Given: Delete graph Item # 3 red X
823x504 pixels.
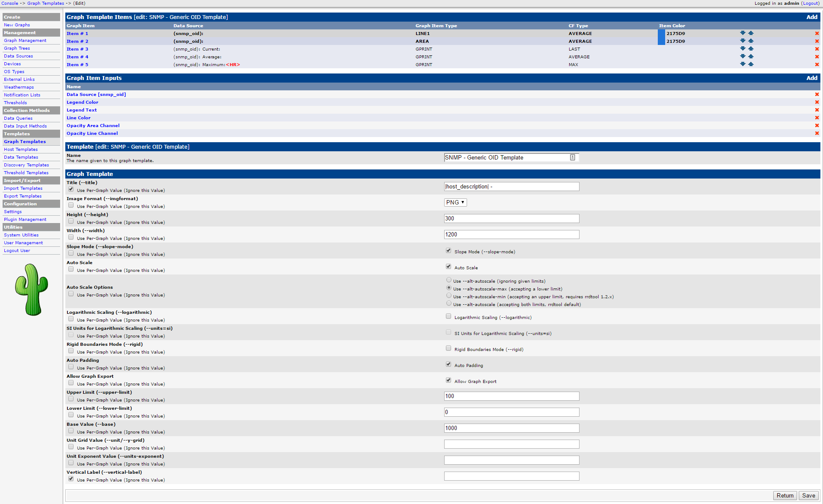Looking at the screenshot, I should [x=817, y=49].
